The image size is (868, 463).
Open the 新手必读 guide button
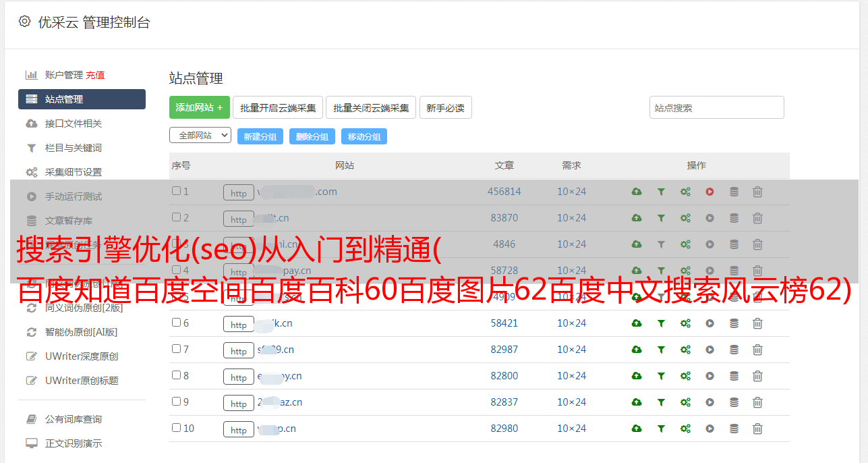click(x=446, y=107)
